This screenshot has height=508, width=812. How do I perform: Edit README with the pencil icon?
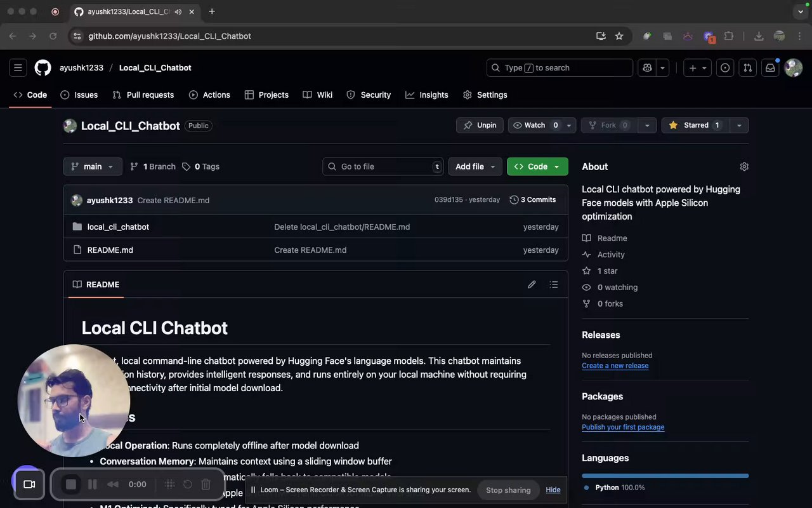[x=532, y=284]
